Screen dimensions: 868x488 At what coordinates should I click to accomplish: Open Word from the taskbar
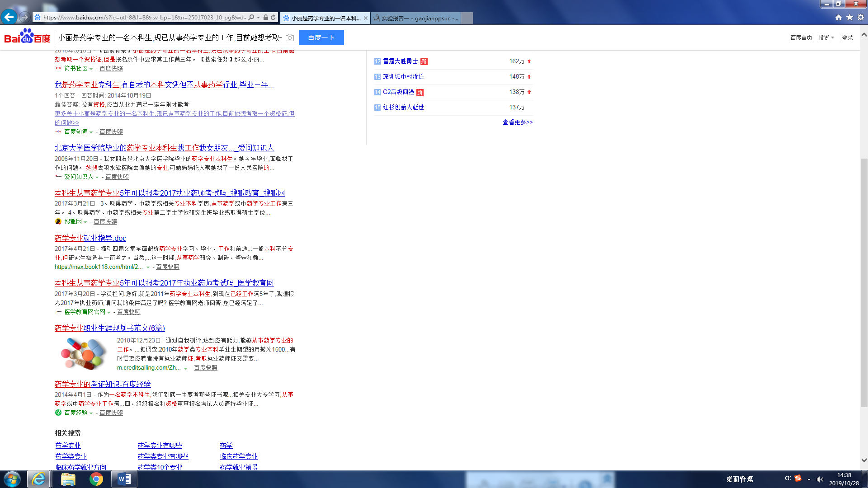tap(124, 479)
